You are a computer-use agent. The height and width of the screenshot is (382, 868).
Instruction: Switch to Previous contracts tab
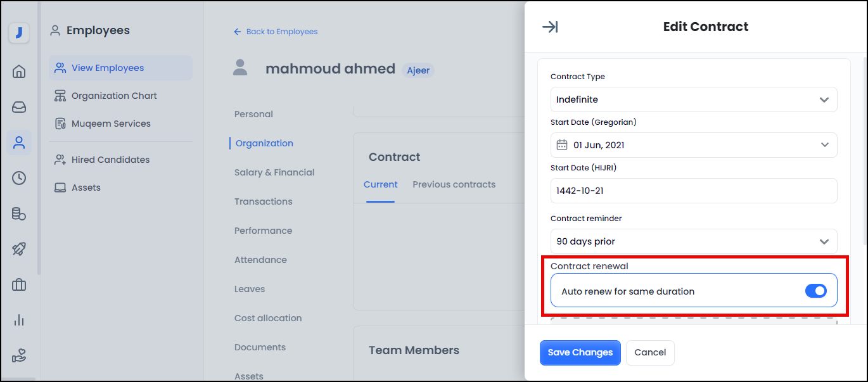tap(454, 184)
